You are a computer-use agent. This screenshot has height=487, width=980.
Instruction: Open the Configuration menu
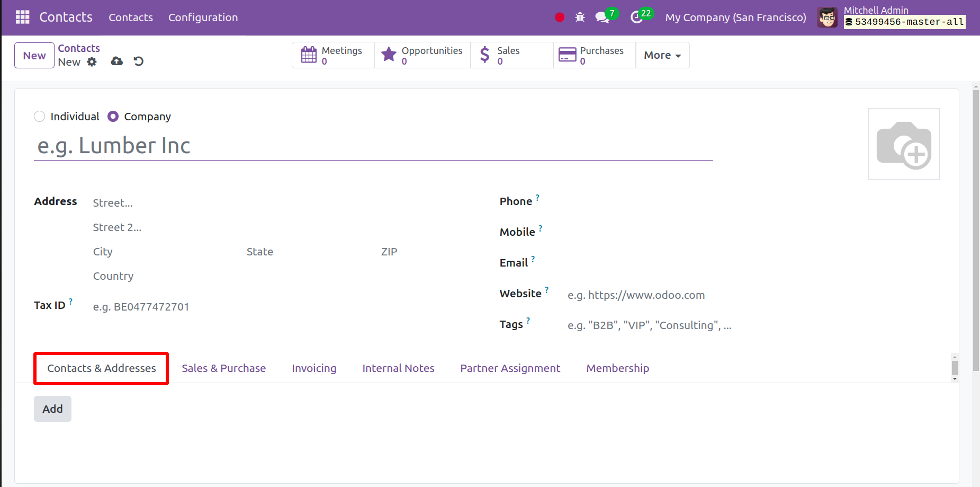tap(203, 17)
